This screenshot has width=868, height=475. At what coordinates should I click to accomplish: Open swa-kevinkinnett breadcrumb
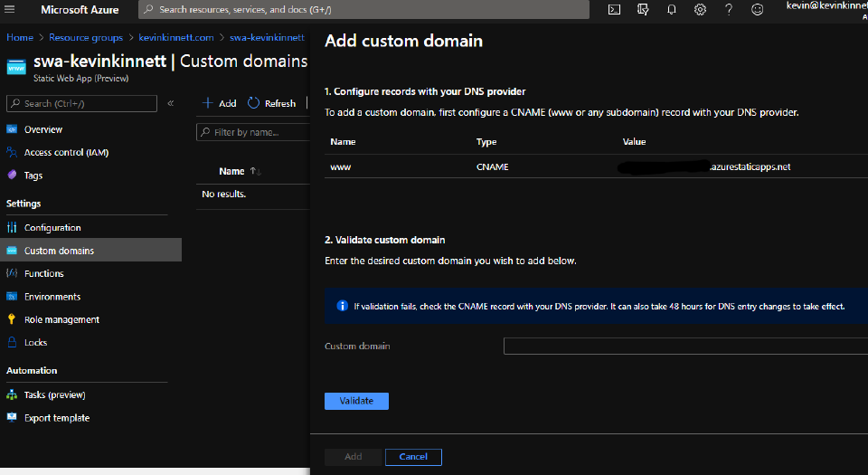267,37
